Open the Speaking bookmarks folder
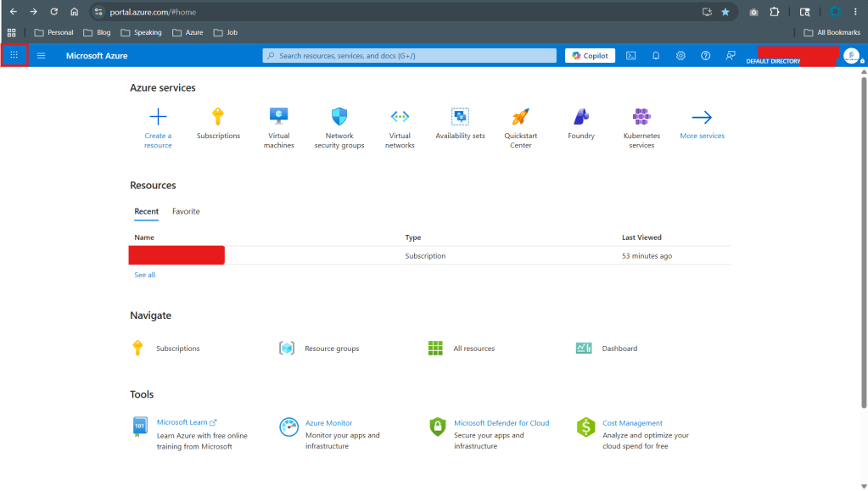 141,33
